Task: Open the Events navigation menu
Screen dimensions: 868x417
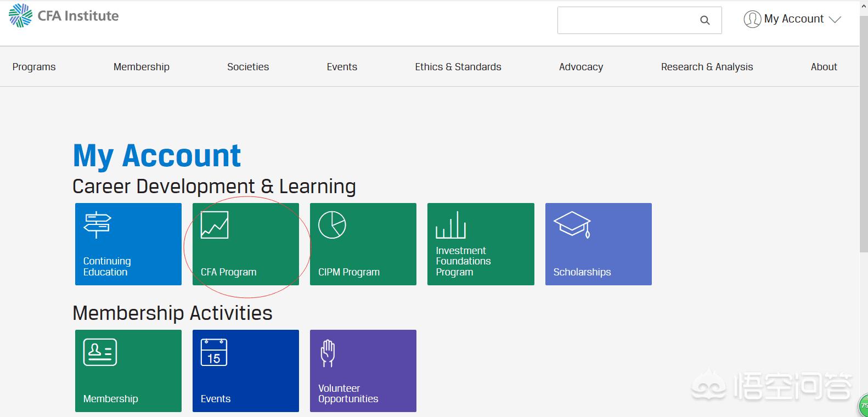Action: pos(342,67)
